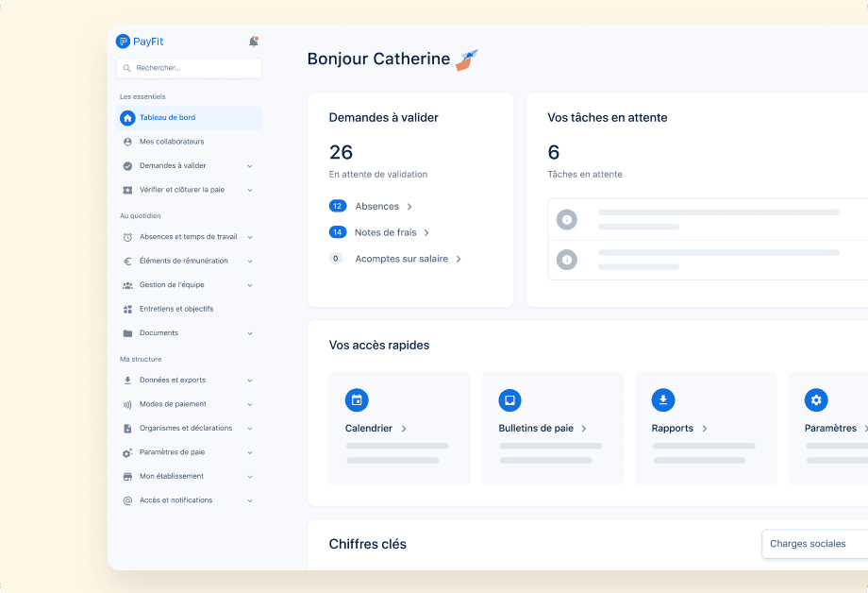Open the Charges sociales dropdown
This screenshot has height=593, width=868.
pyautogui.click(x=815, y=544)
